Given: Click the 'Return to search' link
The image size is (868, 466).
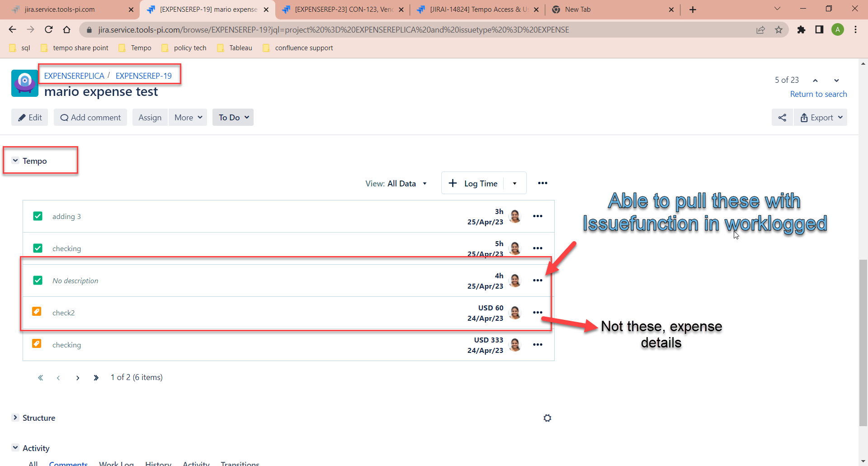Looking at the screenshot, I should pos(818,94).
